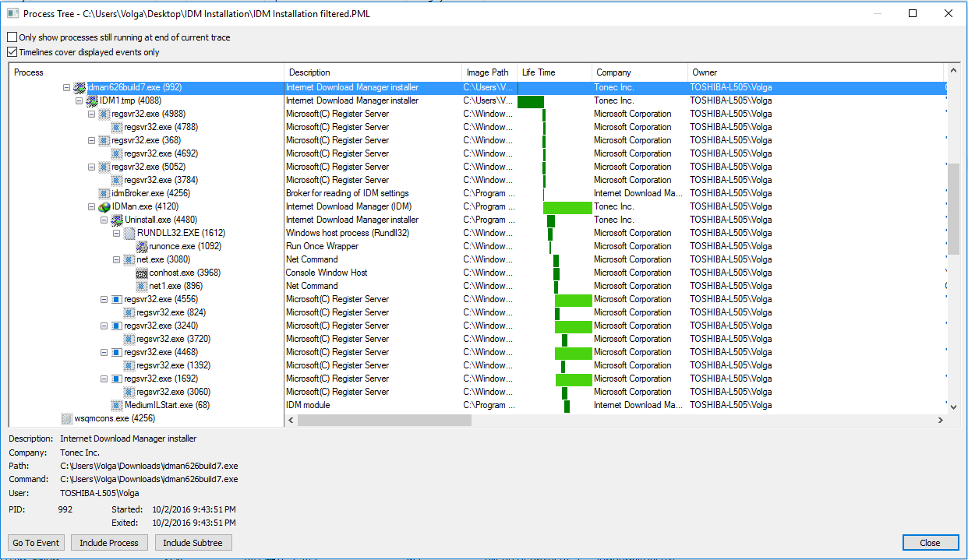Collapse the regsvr32.exe (5052) node
Screen dimensions: 968x560
coord(92,167)
